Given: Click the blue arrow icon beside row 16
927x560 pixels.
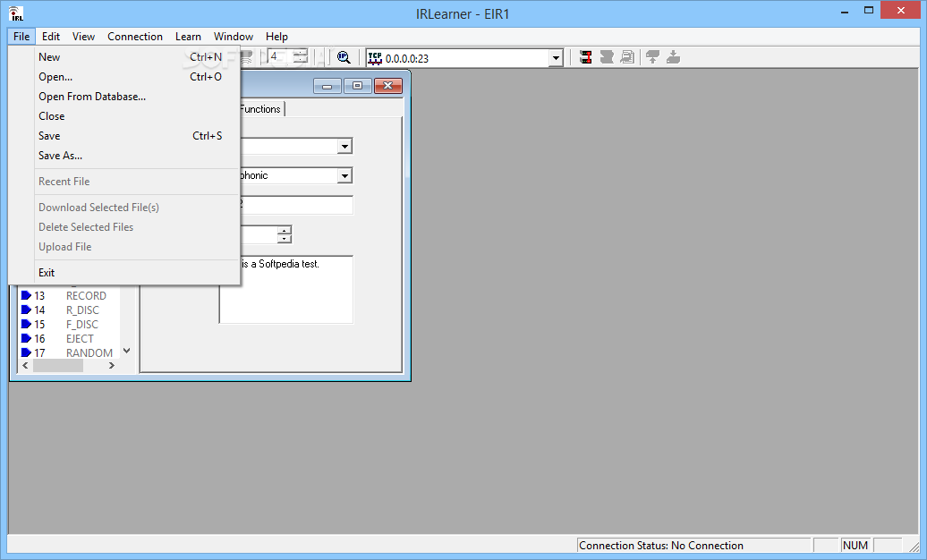Looking at the screenshot, I should click(x=26, y=338).
